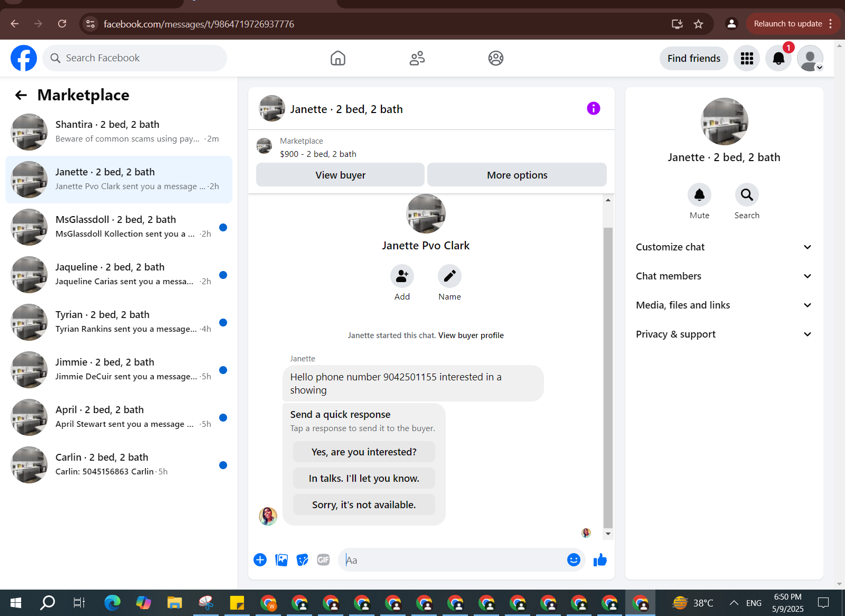The height and width of the screenshot is (616, 845).
Task: Mute this conversation
Action: (x=699, y=195)
